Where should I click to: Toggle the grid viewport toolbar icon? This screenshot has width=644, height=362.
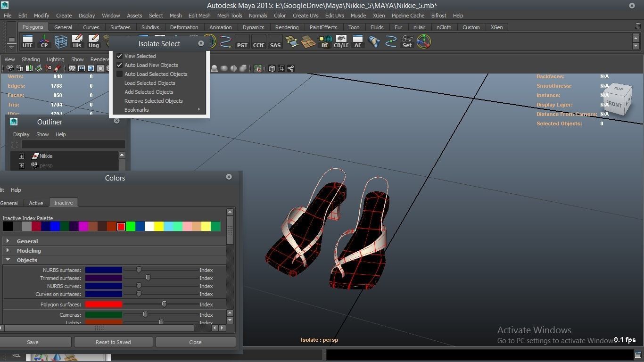[72, 68]
